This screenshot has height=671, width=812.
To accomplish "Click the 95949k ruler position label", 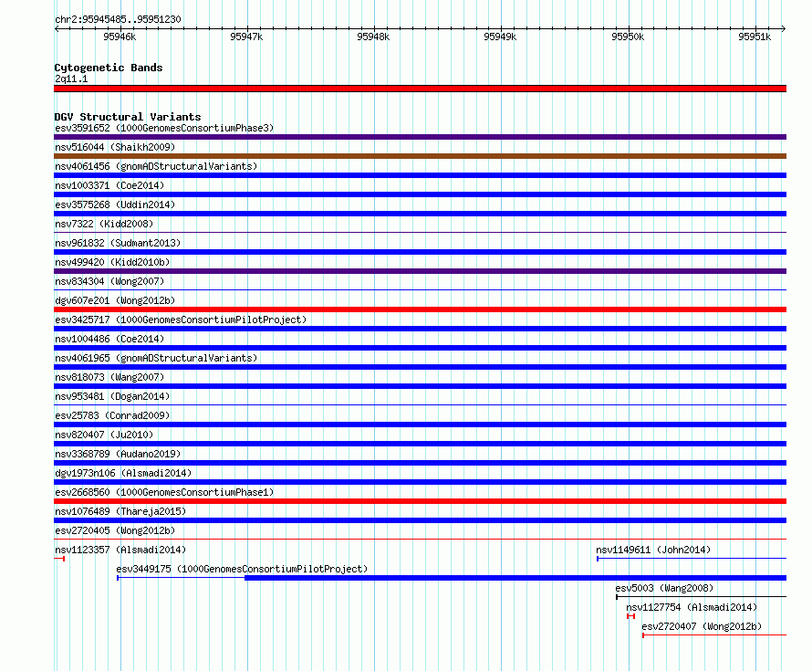I will click(x=500, y=37).
